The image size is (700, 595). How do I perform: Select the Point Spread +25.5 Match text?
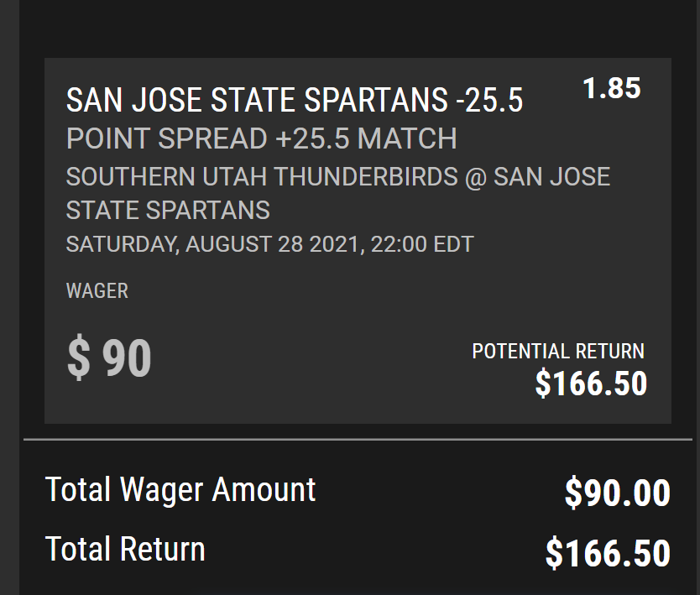[x=261, y=138]
